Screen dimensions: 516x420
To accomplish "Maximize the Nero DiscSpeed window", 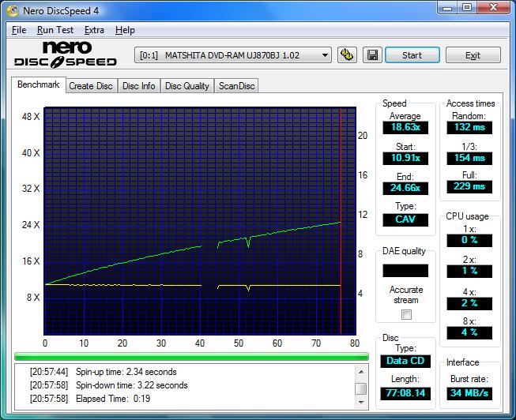I will [x=466, y=8].
